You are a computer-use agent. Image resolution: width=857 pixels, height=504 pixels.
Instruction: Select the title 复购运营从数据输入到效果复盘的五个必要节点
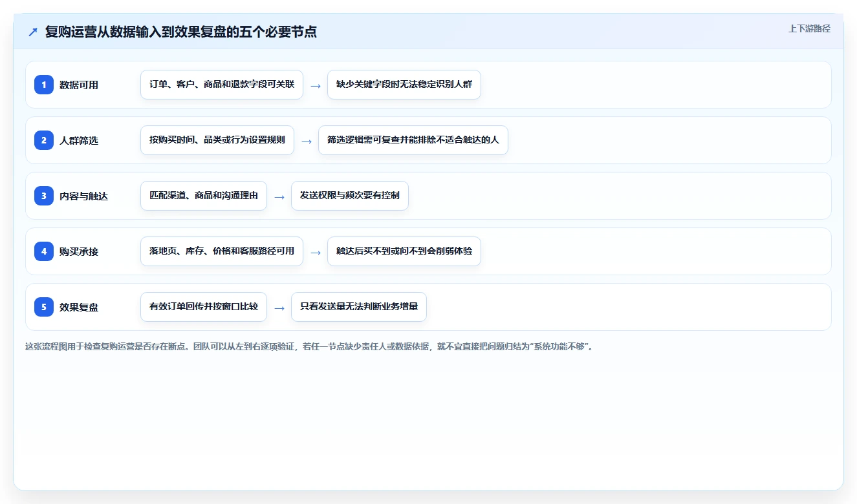click(x=181, y=32)
